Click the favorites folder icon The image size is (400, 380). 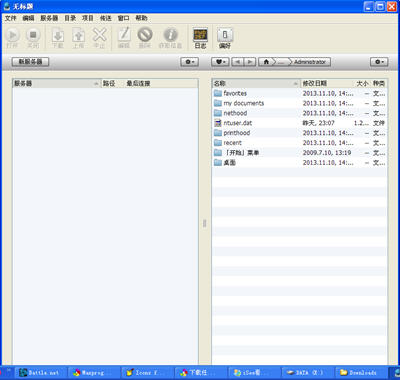click(218, 93)
